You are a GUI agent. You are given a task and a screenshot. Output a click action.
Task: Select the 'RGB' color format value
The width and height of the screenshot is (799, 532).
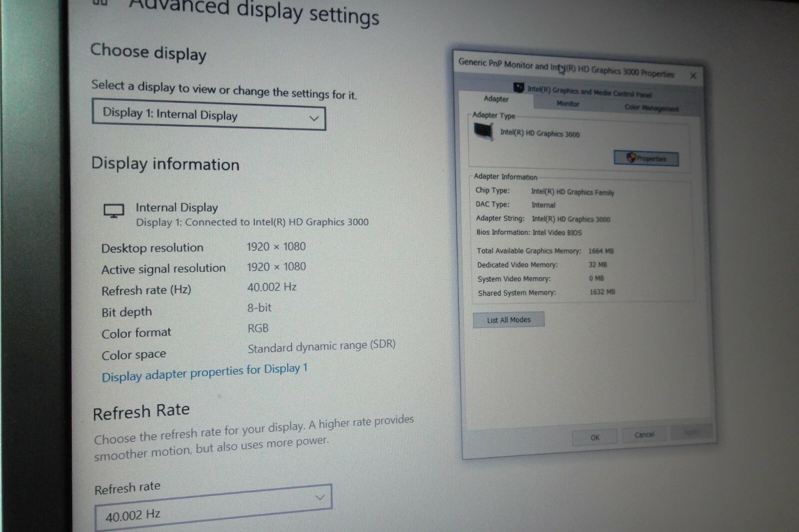point(258,328)
